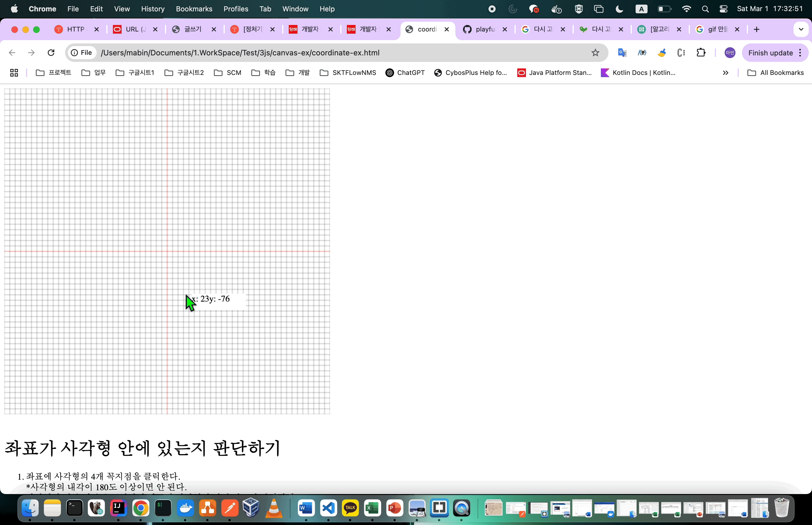Viewport: 812px width, 525px height.
Task: Open the ChatGPT bookmark link
Action: coord(405,72)
